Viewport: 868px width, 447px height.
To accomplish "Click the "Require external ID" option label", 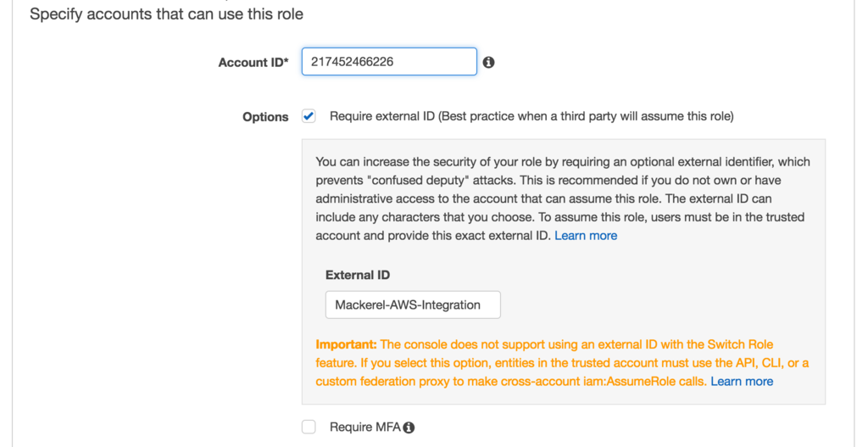I will click(531, 116).
